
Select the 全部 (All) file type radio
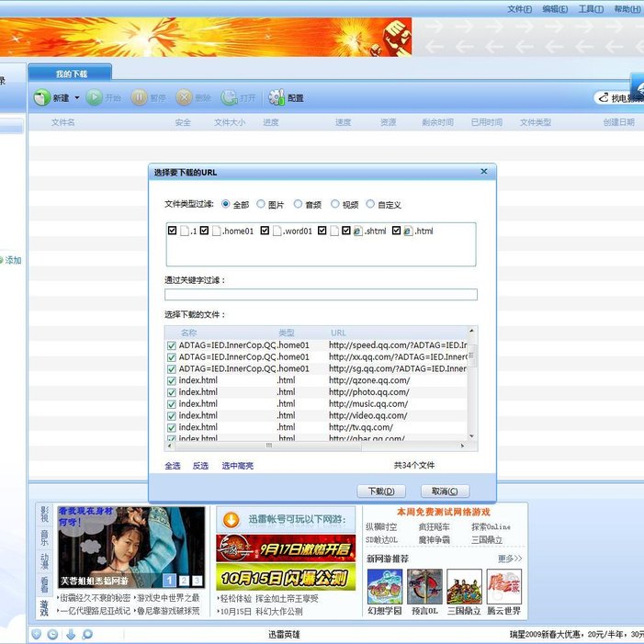pyautogui.click(x=225, y=204)
